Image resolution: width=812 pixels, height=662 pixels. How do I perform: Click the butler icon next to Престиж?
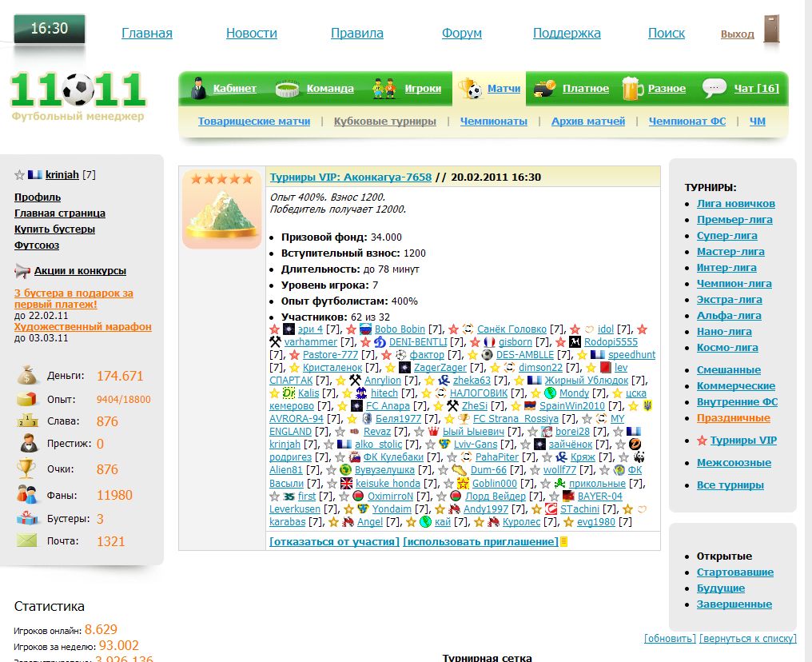[28, 444]
